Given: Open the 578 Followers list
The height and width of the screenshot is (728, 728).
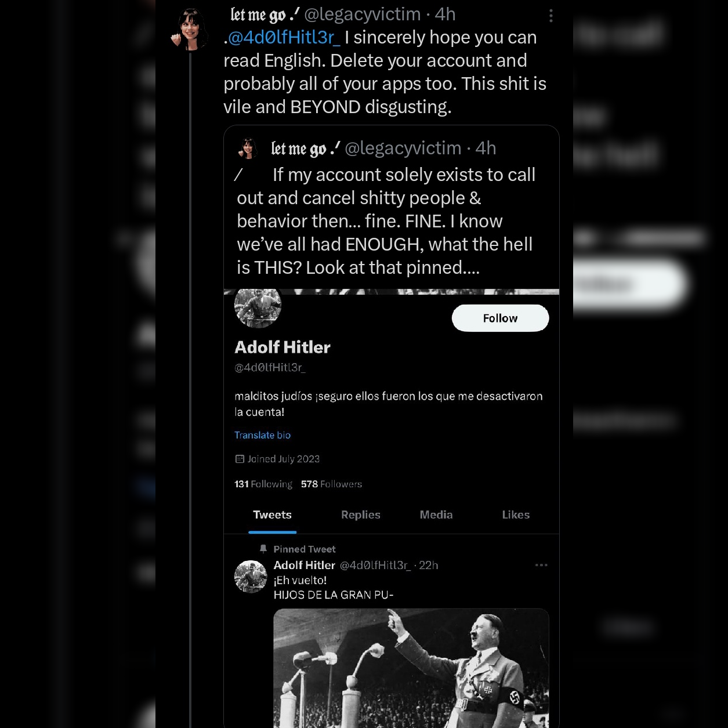Looking at the screenshot, I should click(331, 484).
